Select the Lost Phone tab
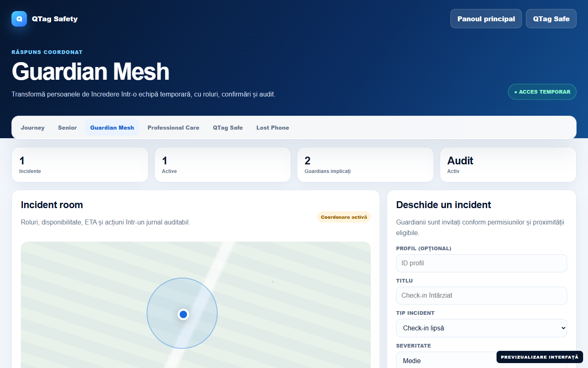 pos(273,128)
